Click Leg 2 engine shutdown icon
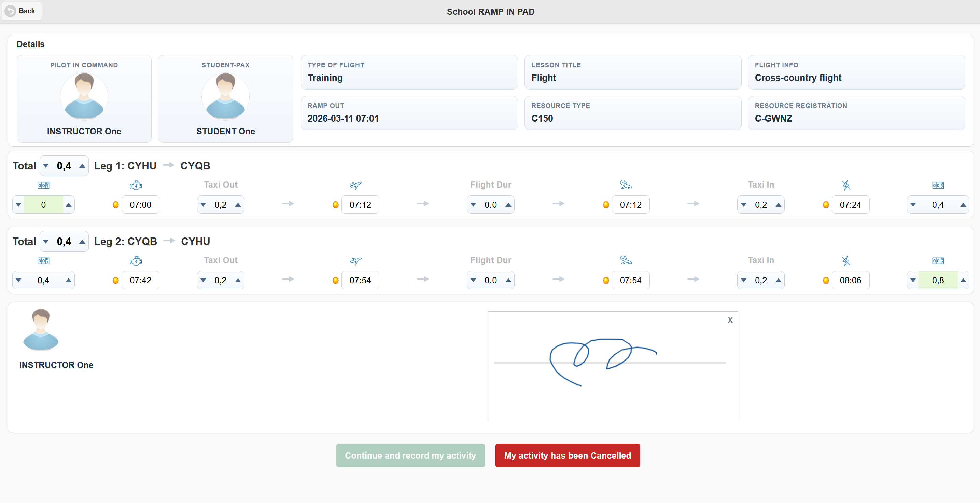The height and width of the screenshot is (503, 980). click(845, 261)
